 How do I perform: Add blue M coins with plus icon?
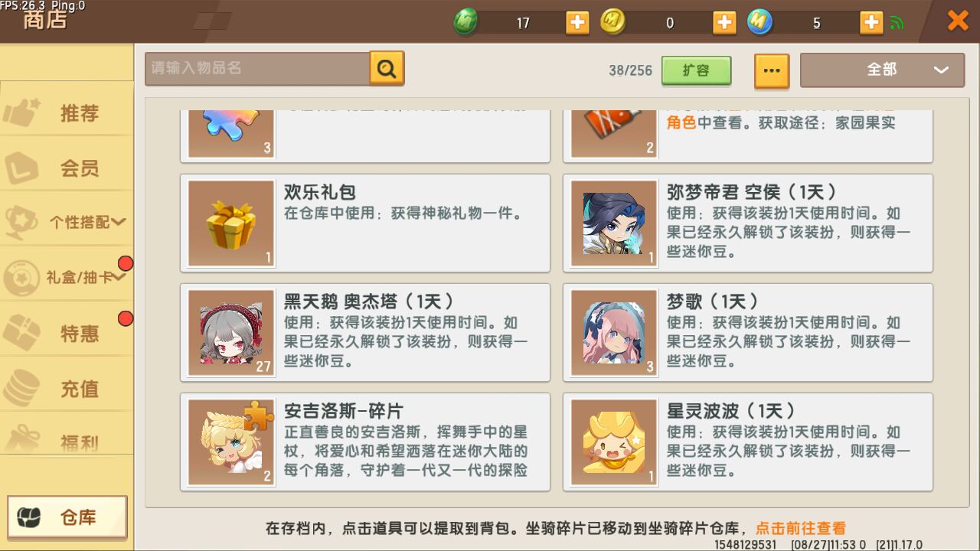(871, 22)
